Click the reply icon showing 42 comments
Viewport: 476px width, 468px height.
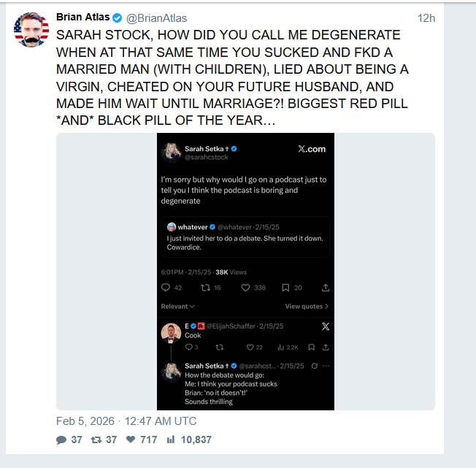(x=166, y=288)
